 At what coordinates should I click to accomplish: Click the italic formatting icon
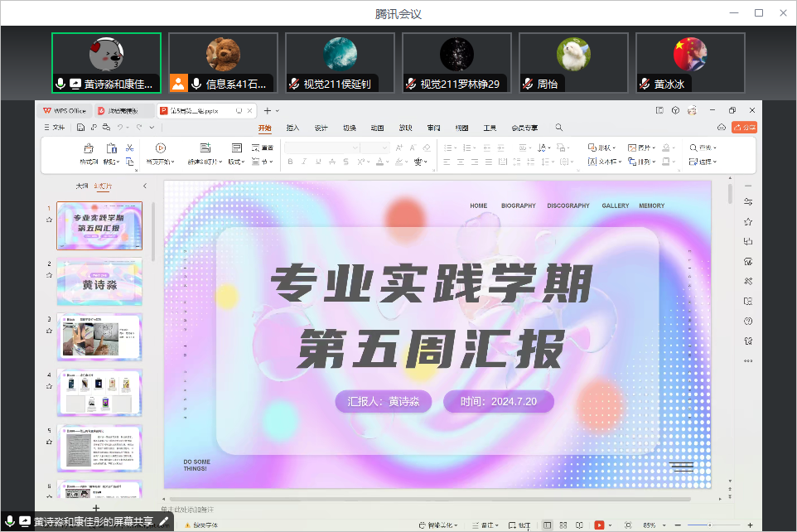click(x=304, y=162)
